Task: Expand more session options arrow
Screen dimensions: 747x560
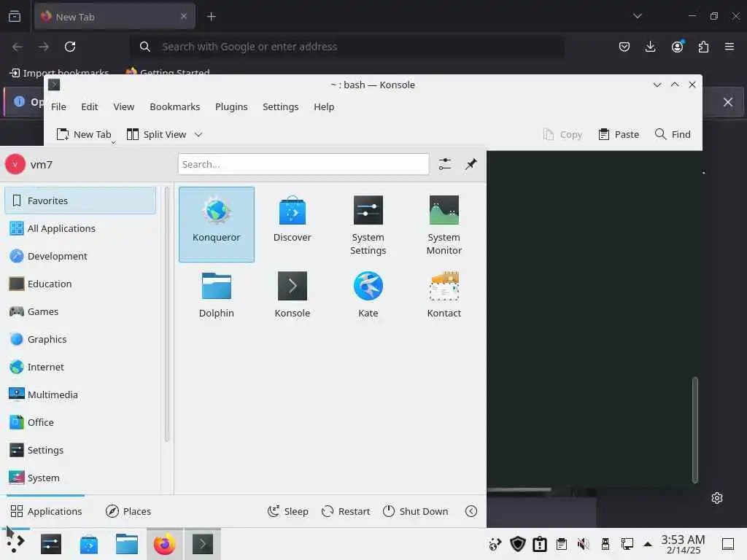Action: 471,511
